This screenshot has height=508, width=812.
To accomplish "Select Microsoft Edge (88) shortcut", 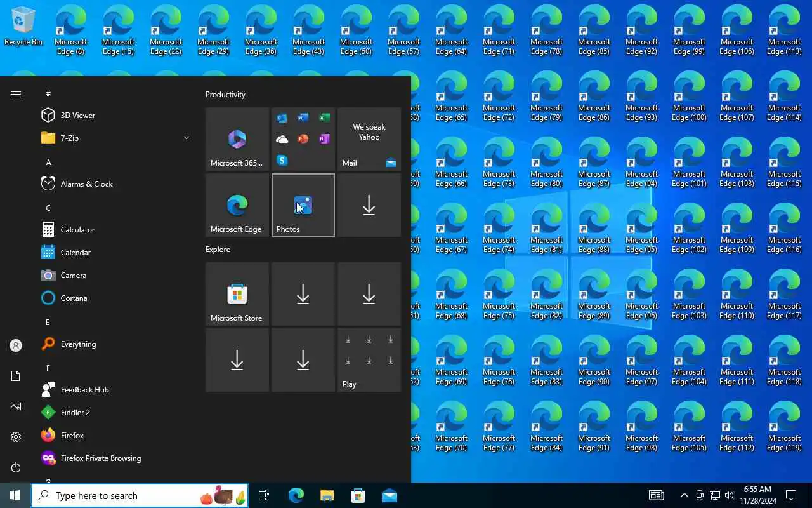I will (594, 228).
